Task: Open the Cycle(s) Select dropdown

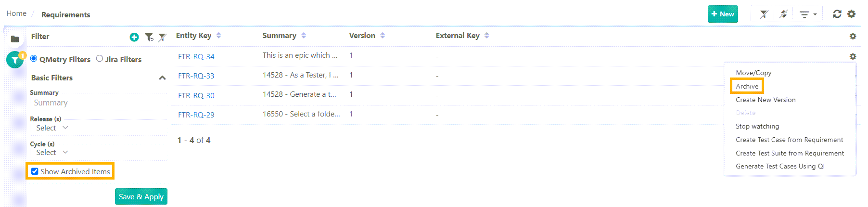Action: point(52,153)
